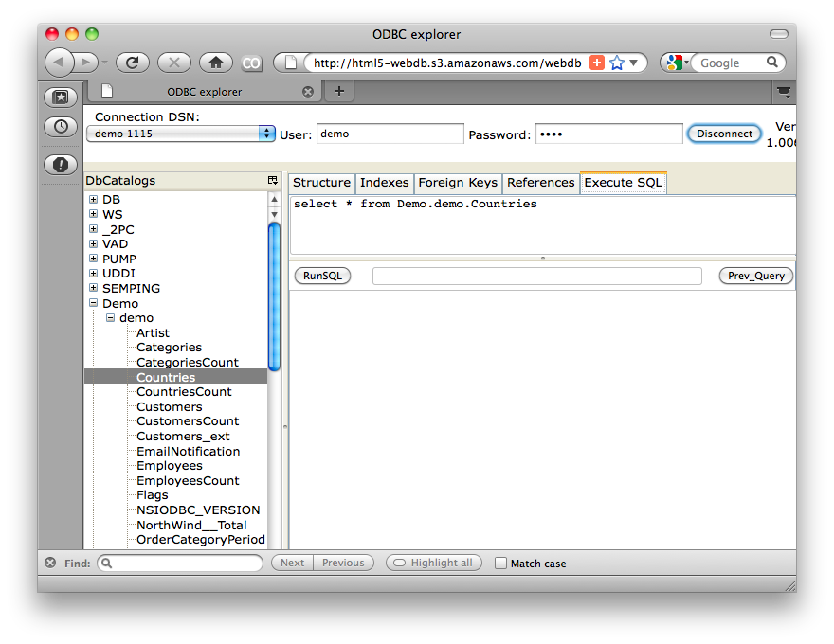The image size is (834, 644).
Task: Close the ODBC explorer tab
Action: click(308, 92)
